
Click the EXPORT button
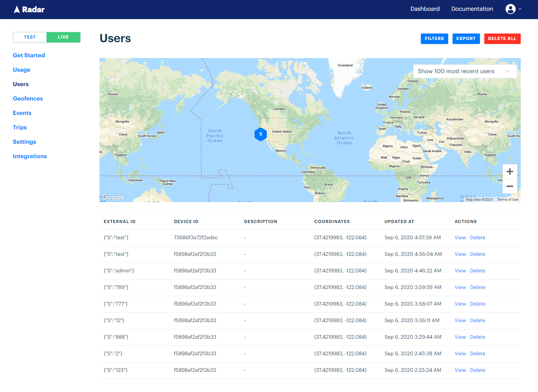click(x=466, y=39)
